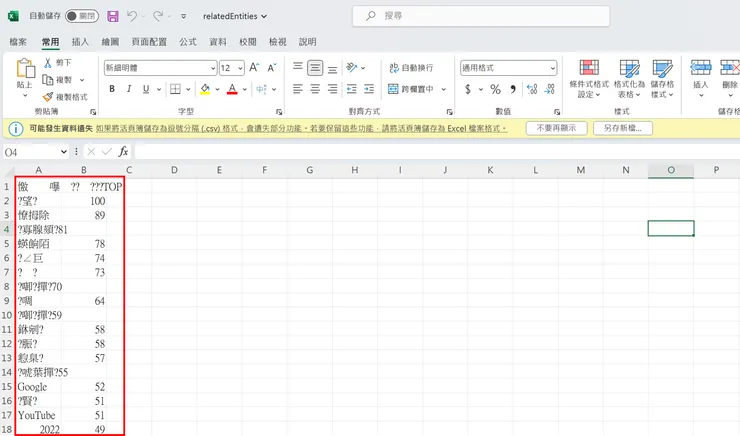Click the decrease indent icon
The width and height of the screenshot is (740, 436).
click(x=352, y=89)
